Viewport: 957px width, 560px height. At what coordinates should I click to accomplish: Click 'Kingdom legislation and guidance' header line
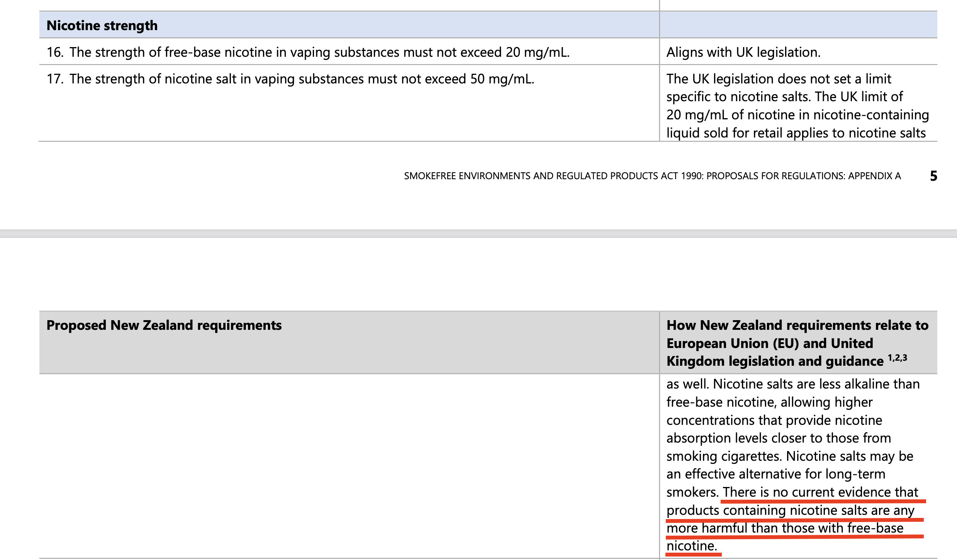point(775,361)
